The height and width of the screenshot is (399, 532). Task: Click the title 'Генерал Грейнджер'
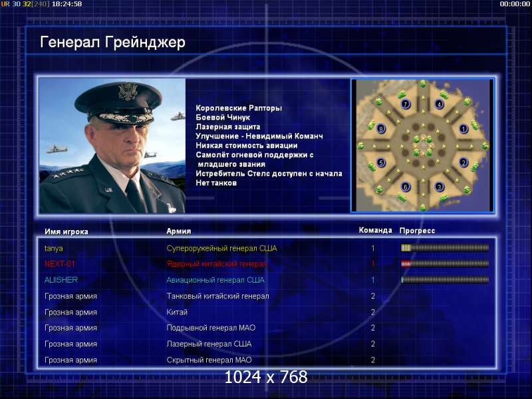click(112, 43)
